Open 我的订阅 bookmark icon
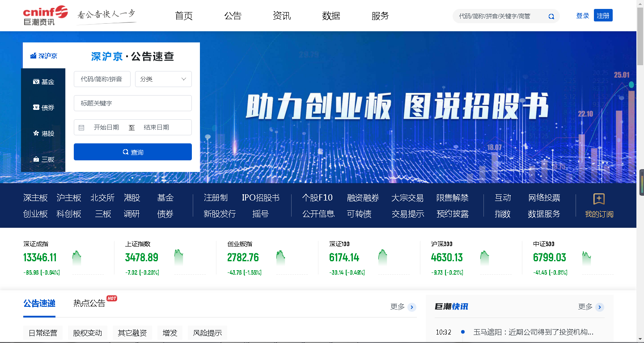Image resolution: width=644 pixels, height=343 pixels. pos(599,199)
